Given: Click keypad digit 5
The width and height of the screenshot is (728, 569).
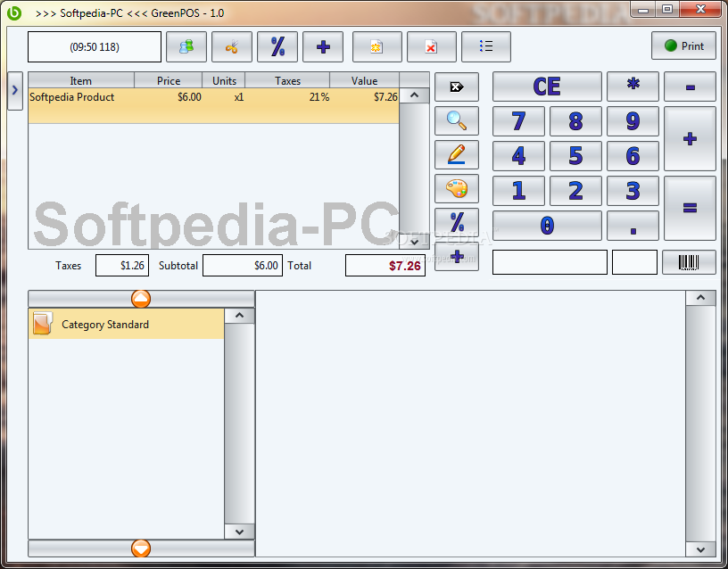Looking at the screenshot, I should [x=575, y=156].
